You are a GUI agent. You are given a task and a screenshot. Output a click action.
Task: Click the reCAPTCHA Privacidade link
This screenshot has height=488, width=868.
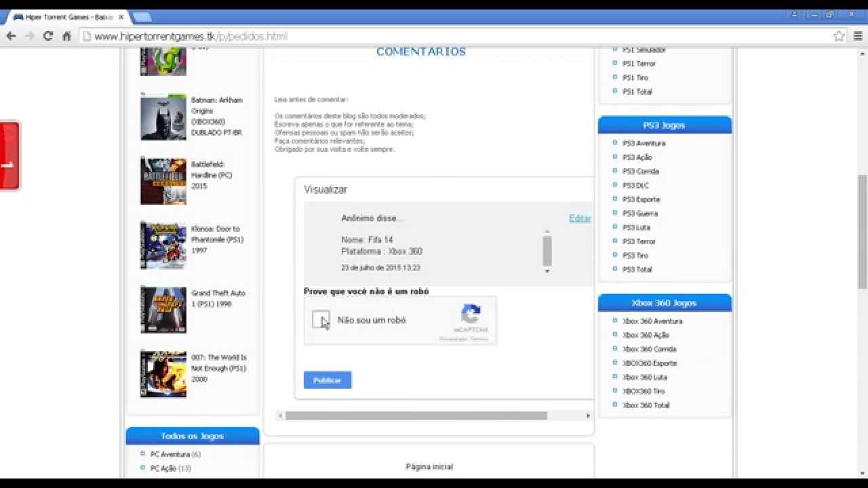(x=453, y=339)
